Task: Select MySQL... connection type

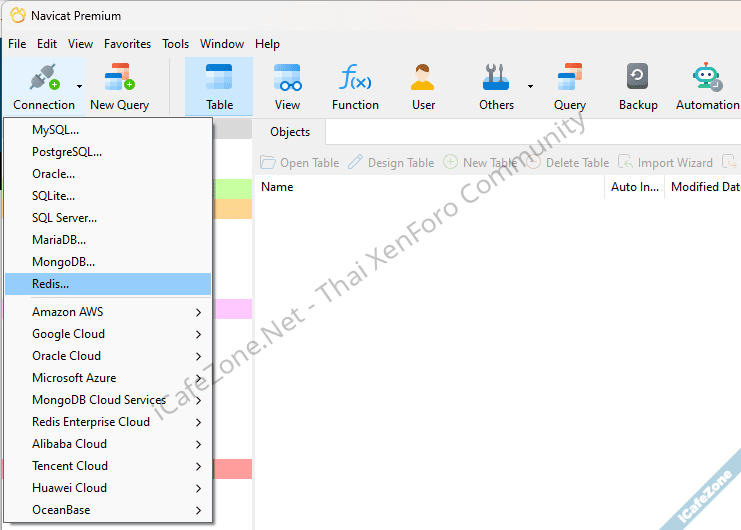Action: click(x=55, y=130)
